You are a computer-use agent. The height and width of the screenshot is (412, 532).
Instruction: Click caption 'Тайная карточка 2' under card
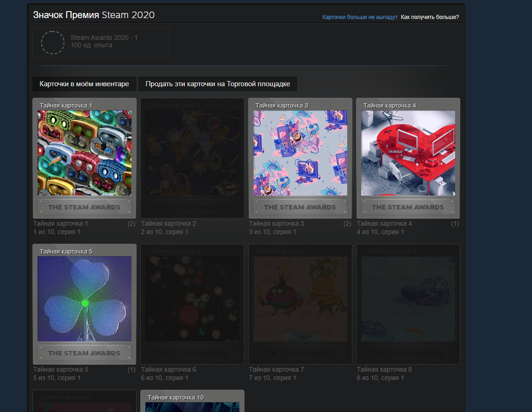168,223
